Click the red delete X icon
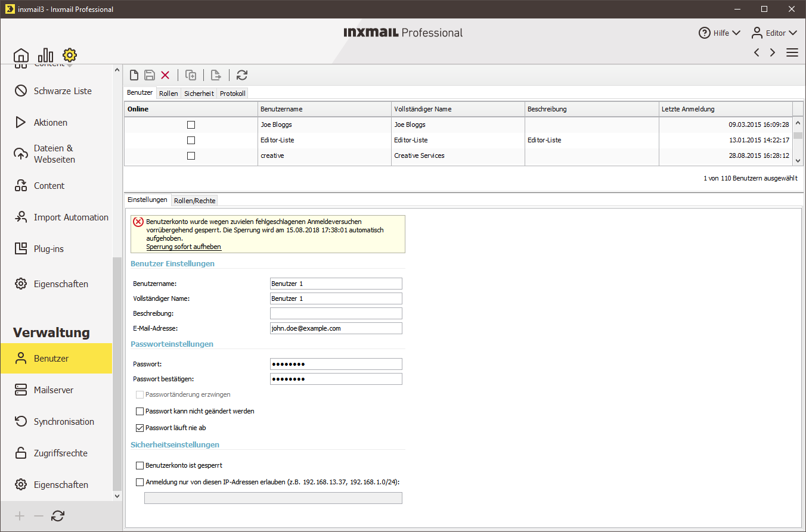The width and height of the screenshot is (806, 532). pos(165,75)
